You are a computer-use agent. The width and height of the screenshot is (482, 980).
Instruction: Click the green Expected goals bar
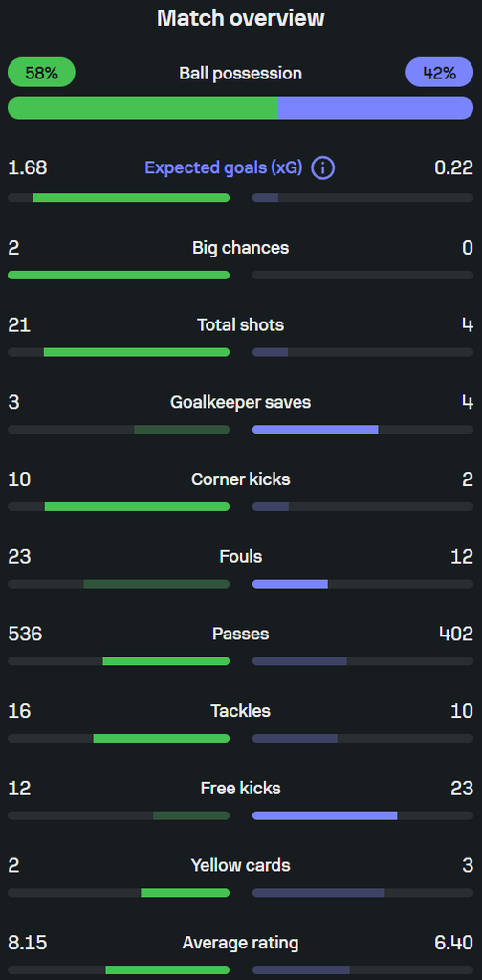[131, 197]
